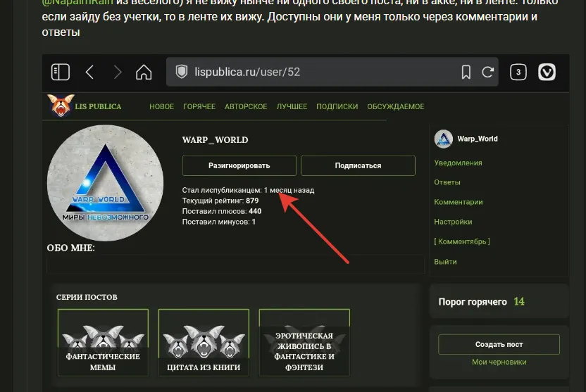The height and width of the screenshot is (392, 586).
Task: Open the Уведомления sidebar link
Action: coord(458,163)
